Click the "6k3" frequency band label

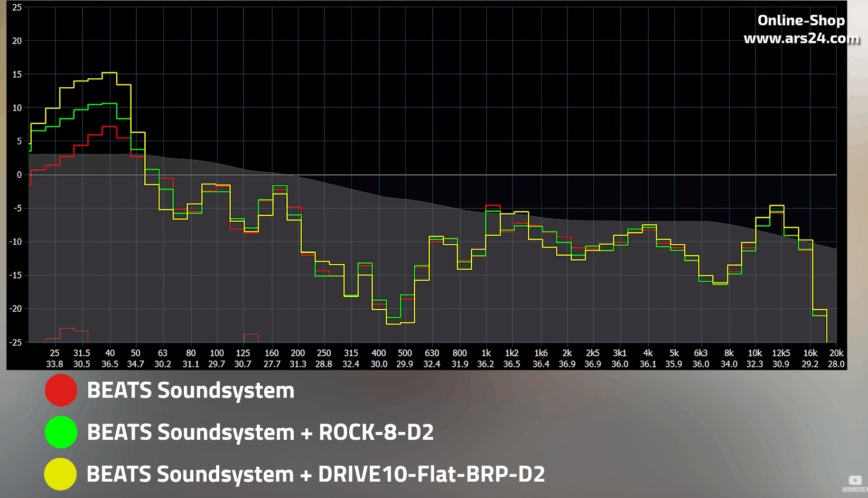point(701,353)
